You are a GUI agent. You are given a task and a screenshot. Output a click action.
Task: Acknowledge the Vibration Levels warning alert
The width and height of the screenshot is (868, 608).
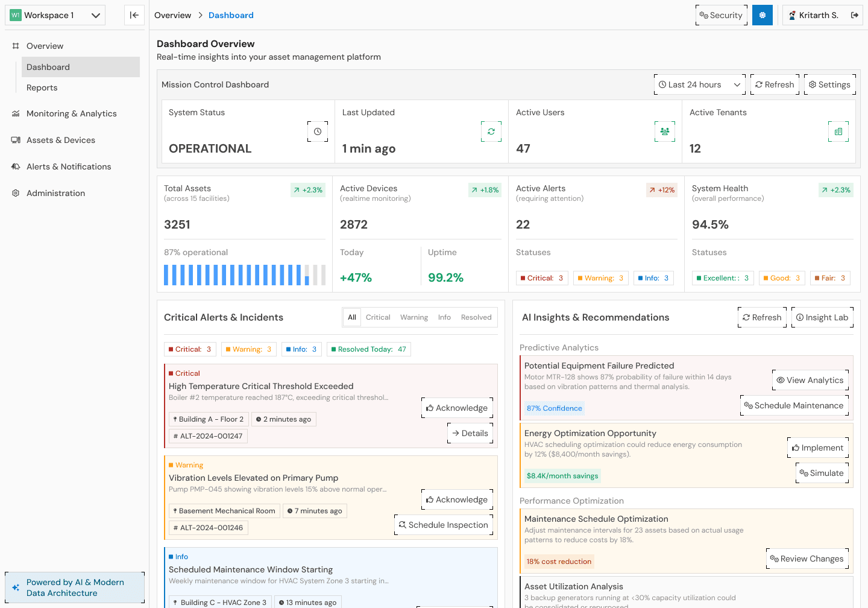(x=457, y=499)
